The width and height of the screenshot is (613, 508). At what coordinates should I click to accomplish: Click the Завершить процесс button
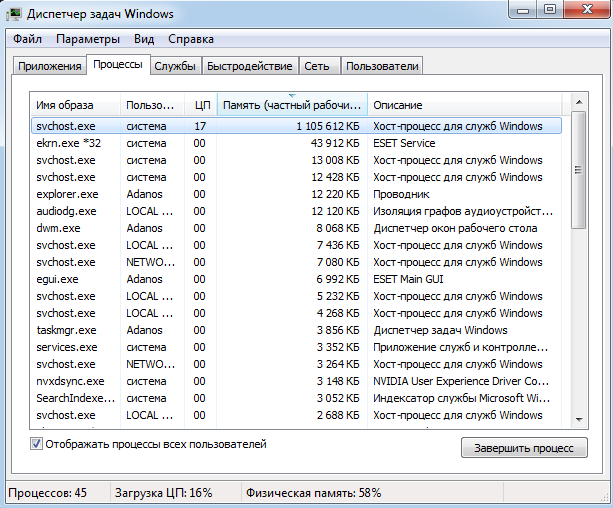pyautogui.click(x=524, y=447)
